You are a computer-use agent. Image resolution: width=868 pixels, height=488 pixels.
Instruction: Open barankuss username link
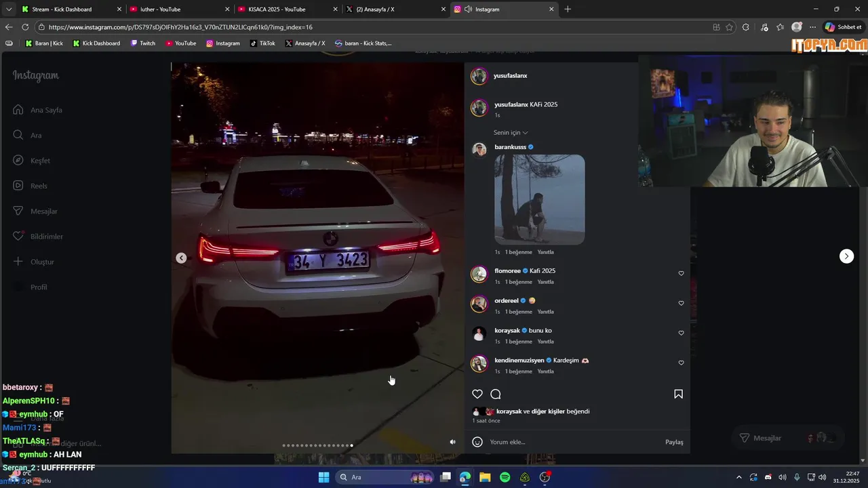[510, 147]
